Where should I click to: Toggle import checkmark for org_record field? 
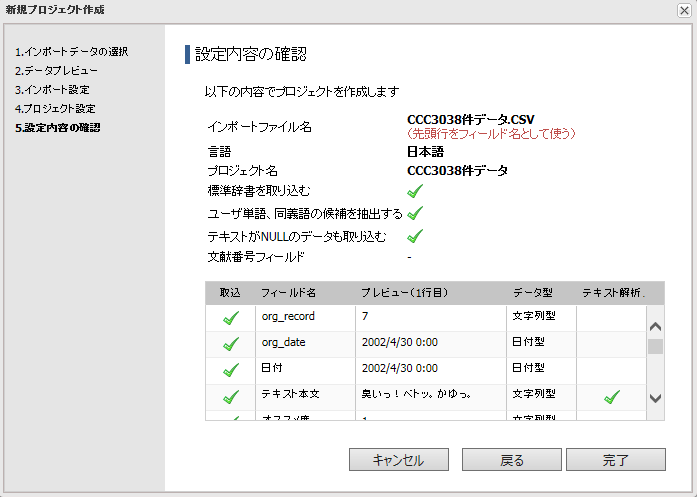pyautogui.click(x=231, y=318)
